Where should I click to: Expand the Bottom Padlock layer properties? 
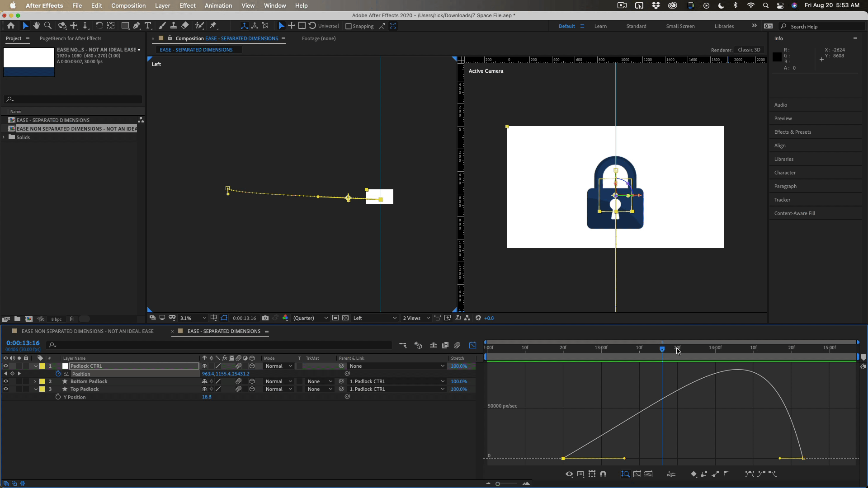35,381
